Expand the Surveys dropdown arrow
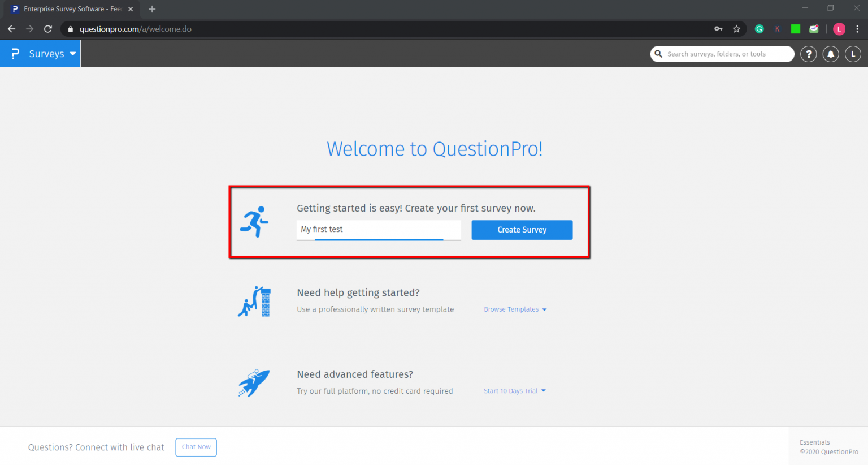Viewport: 868px width, 465px height. (x=73, y=53)
